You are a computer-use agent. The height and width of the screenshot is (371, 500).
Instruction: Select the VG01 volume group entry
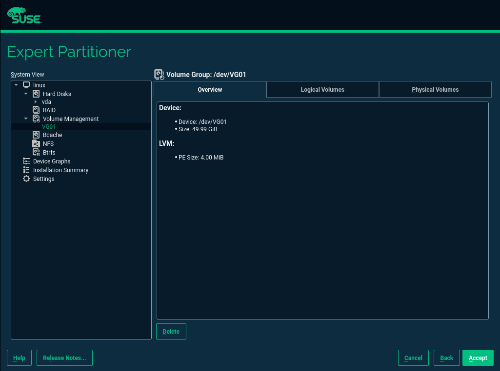tap(49, 127)
